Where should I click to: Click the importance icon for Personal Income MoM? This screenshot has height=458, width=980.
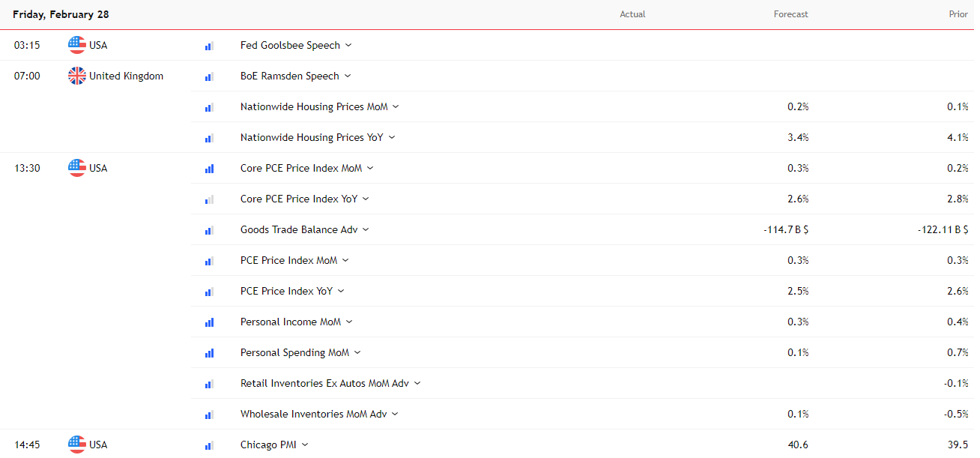click(209, 322)
